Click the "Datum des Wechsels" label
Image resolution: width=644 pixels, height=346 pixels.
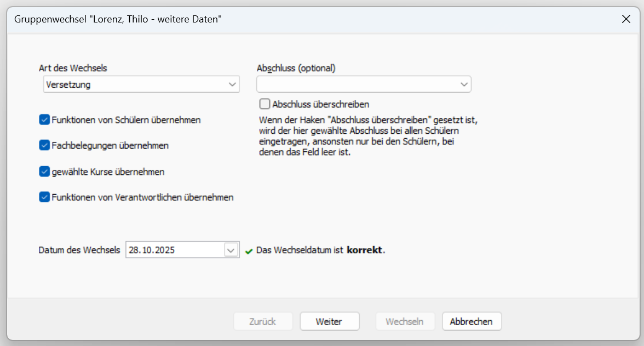(x=79, y=250)
